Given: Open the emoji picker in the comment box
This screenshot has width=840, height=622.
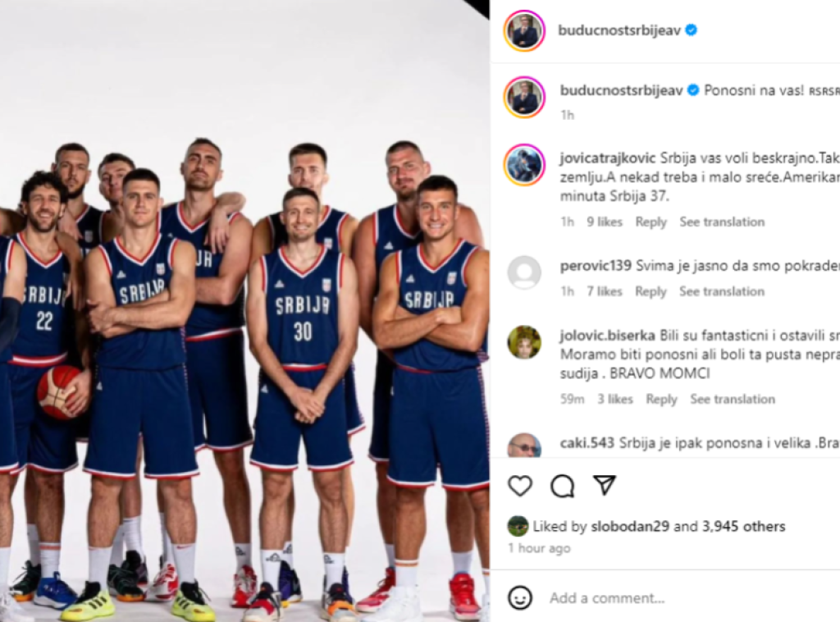Looking at the screenshot, I should (x=519, y=597).
